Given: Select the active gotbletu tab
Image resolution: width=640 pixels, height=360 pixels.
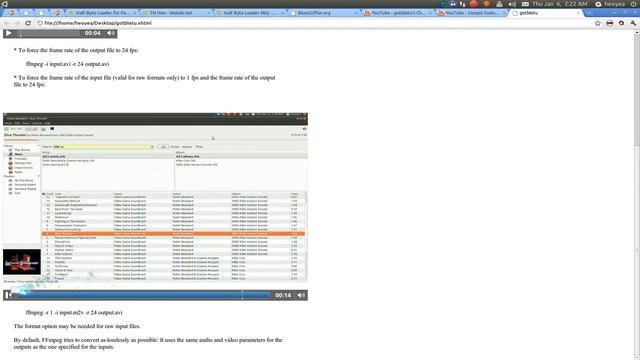Looking at the screenshot, I should (x=546, y=13).
